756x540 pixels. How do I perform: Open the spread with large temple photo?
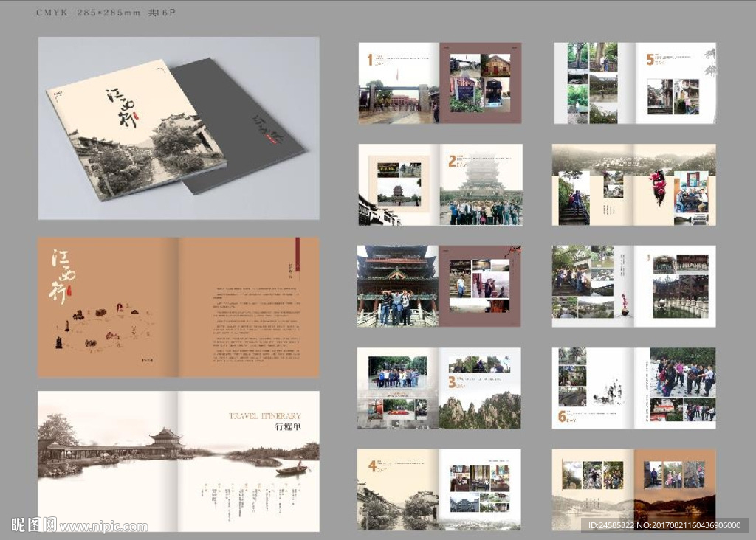pos(439,285)
